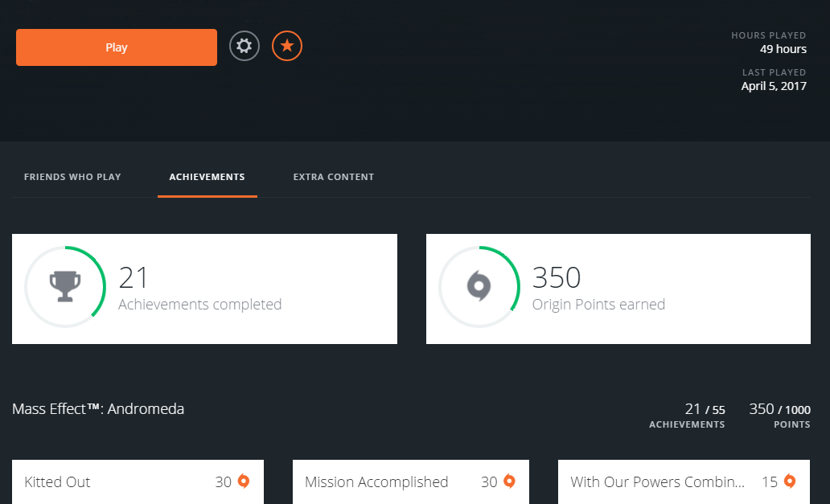Click the trophy icon in achievements card
Screen dimensions: 830x504
point(65,287)
